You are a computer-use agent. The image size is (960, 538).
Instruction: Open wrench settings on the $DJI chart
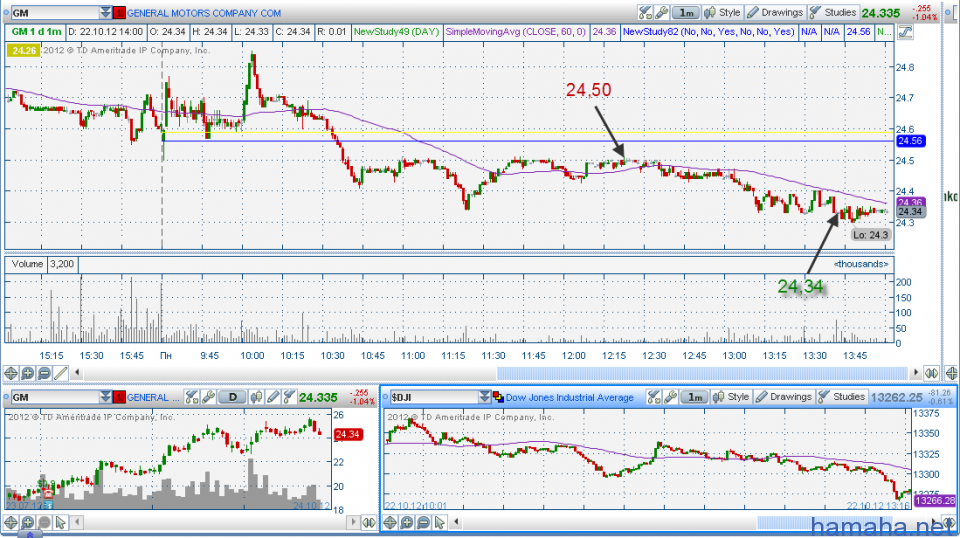[670, 397]
